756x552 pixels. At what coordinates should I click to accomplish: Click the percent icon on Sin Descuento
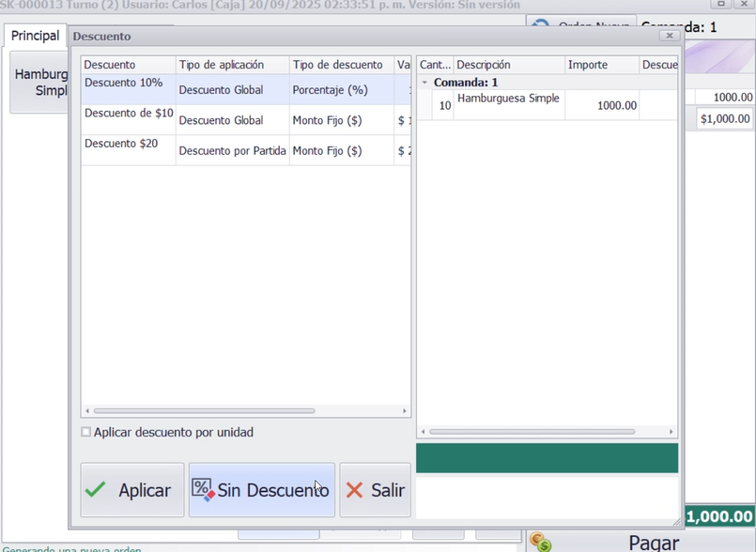coord(203,489)
